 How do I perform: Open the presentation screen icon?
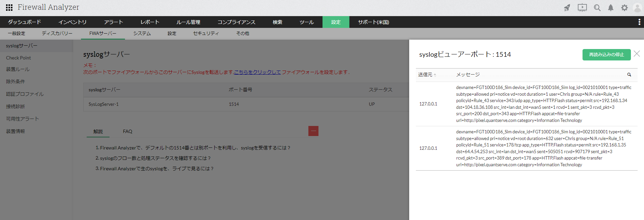[582, 8]
